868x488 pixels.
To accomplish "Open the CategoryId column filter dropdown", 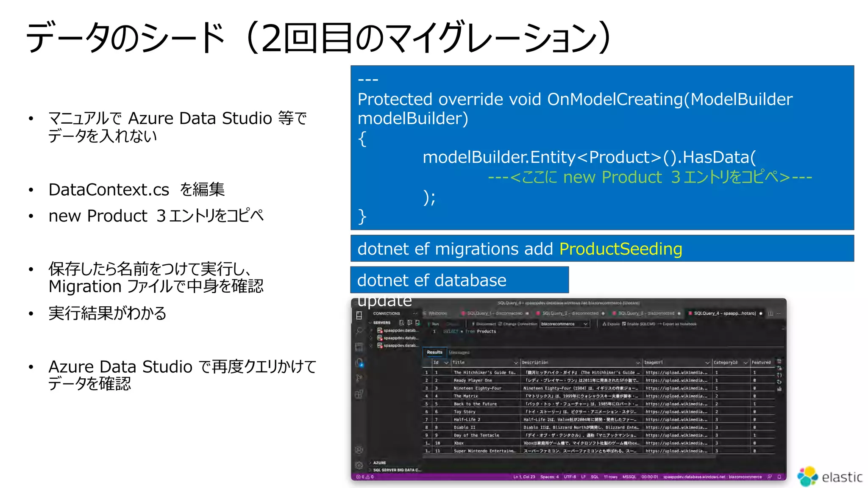I will 746,363.
